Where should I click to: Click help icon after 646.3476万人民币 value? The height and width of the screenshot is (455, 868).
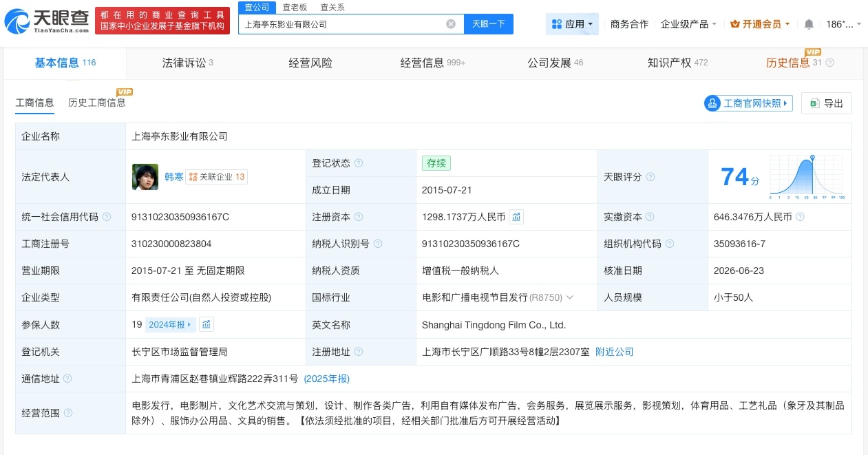[800, 217]
